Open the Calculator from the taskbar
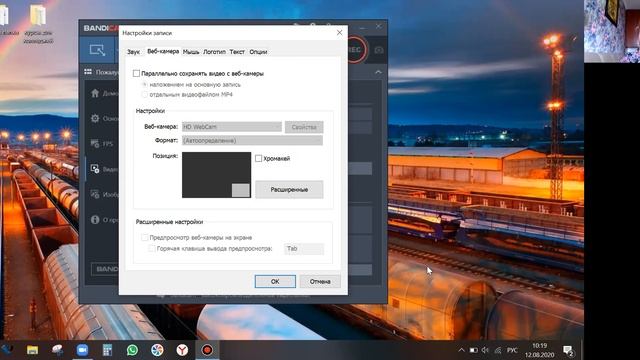The width and height of the screenshot is (640, 360). point(107,350)
